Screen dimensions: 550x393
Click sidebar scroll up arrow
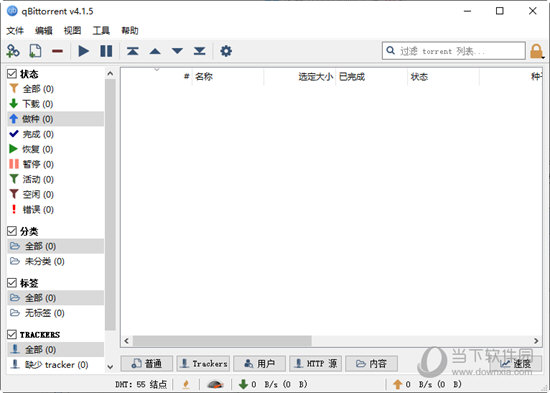pos(110,73)
